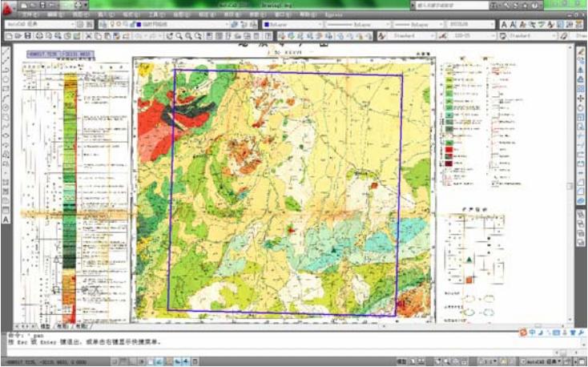Viewport: 588px width, 367px height.
Task: Open the Standard table style dropdown
Action: tap(531, 36)
